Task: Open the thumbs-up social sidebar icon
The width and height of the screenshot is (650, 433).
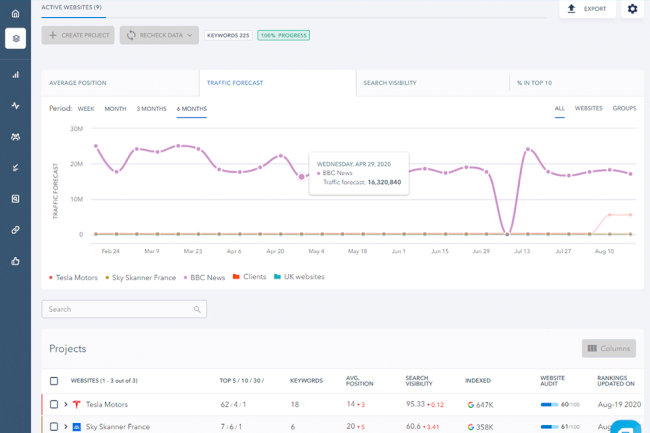Action: pyautogui.click(x=15, y=261)
